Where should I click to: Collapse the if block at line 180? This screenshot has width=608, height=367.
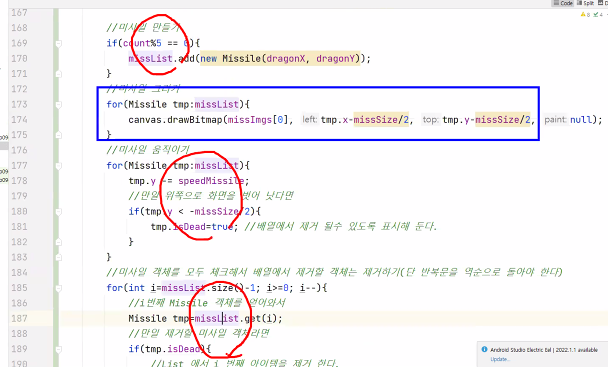coord(58,212)
